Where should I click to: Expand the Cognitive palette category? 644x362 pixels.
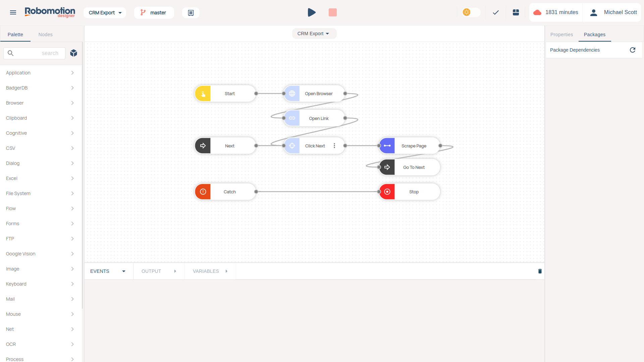coord(40,133)
